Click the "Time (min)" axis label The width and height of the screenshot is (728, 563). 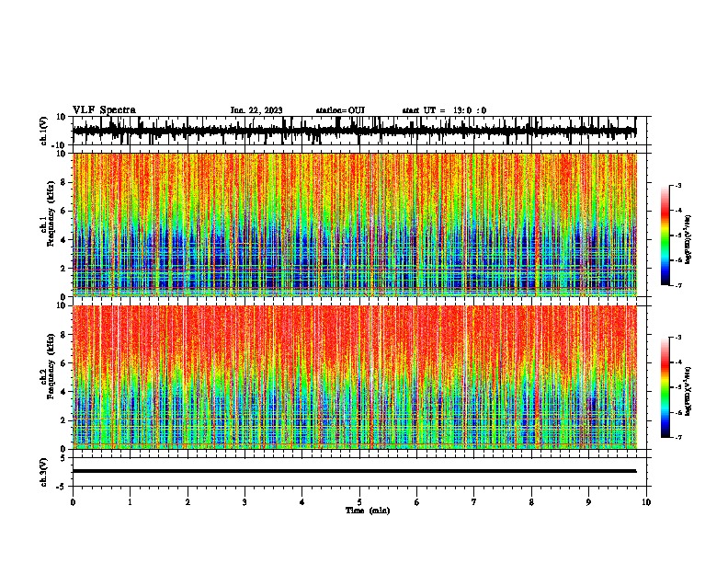pyautogui.click(x=368, y=511)
